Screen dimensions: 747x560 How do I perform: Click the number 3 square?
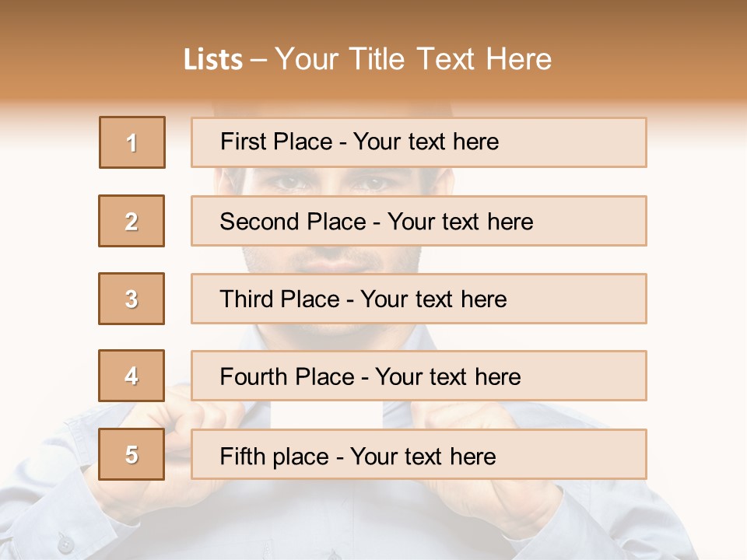[132, 299]
